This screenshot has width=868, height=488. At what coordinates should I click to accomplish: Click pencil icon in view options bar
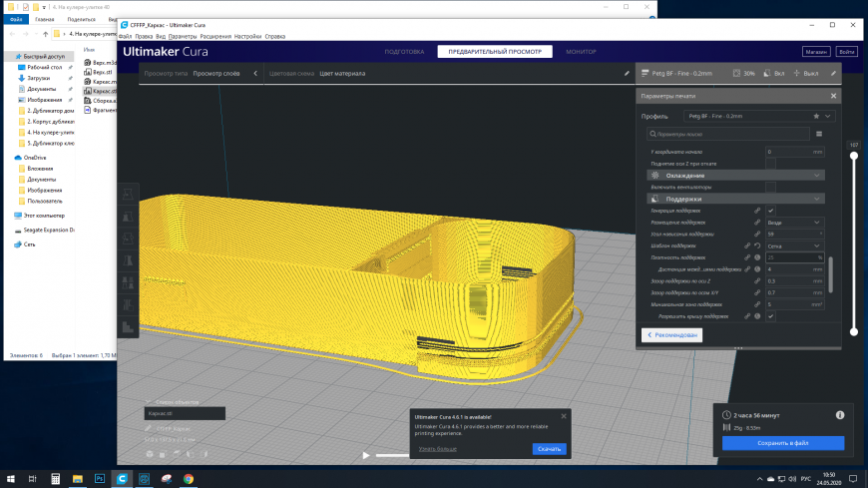click(627, 73)
